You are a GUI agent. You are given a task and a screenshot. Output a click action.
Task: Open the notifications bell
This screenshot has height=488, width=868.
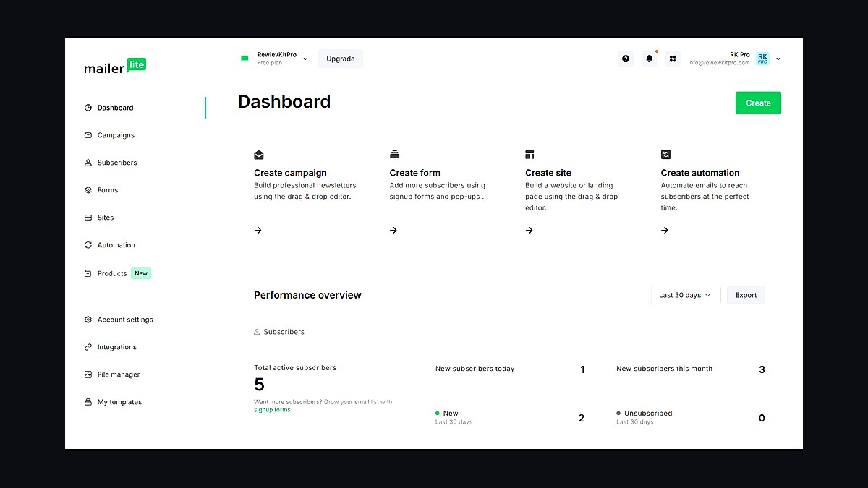coord(650,59)
